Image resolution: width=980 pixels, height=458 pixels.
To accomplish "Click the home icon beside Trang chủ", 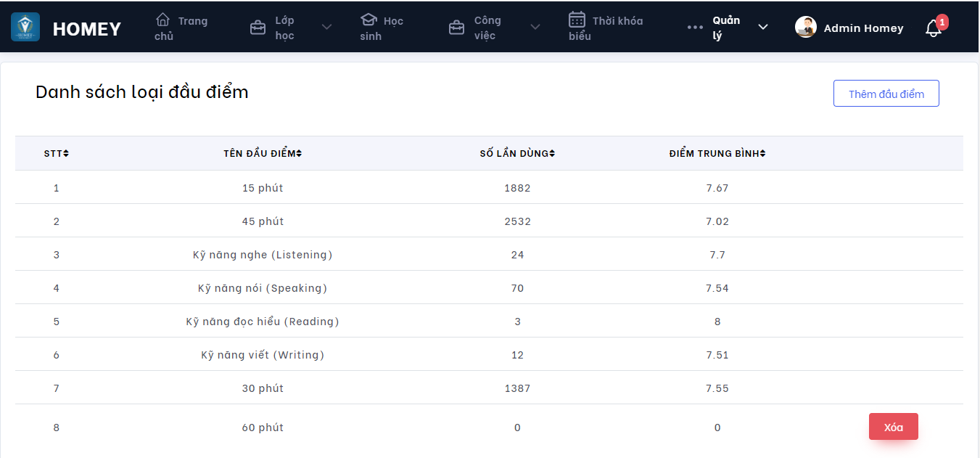I will tap(163, 20).
